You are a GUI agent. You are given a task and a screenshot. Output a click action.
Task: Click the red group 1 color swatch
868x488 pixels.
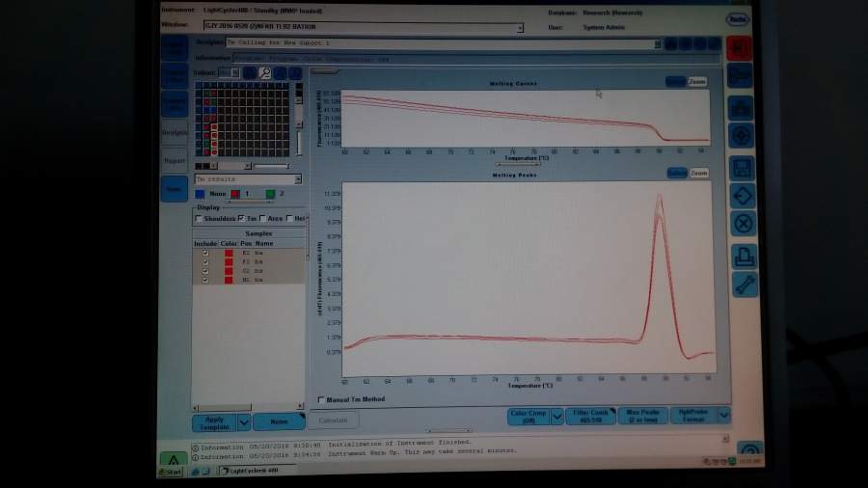pos(236,194)
